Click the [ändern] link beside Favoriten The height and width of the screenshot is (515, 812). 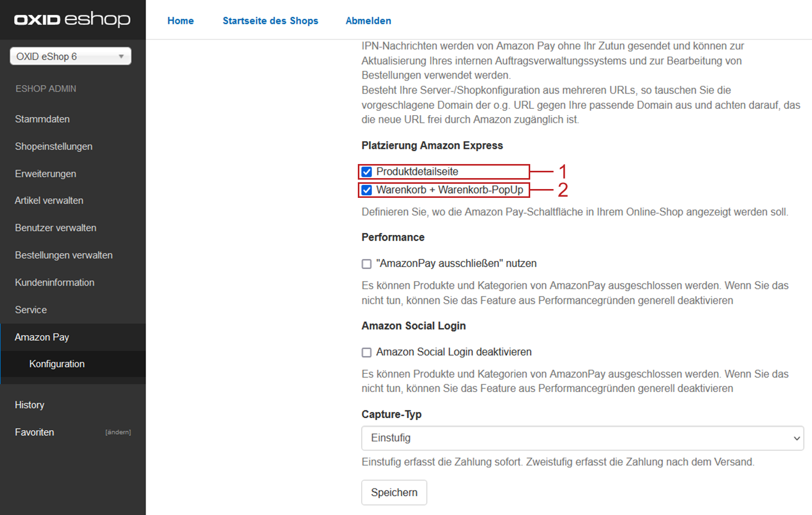[118, 432]
